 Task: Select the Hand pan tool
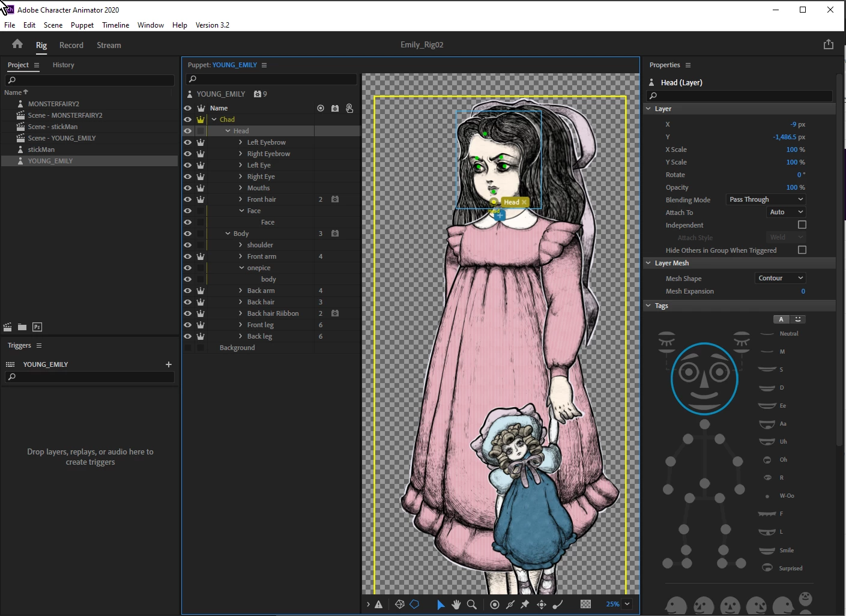(456, 605)
